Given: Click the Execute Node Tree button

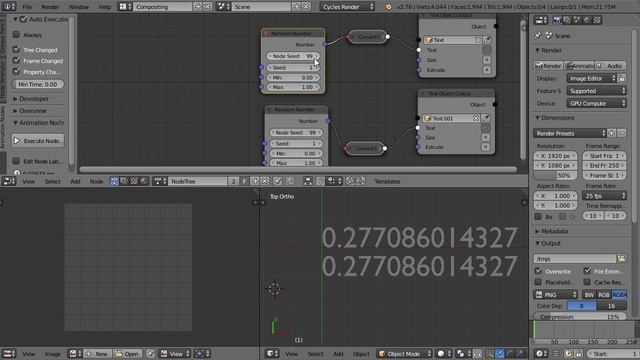Looking at the screenshot, I should (x=38, y=141).
